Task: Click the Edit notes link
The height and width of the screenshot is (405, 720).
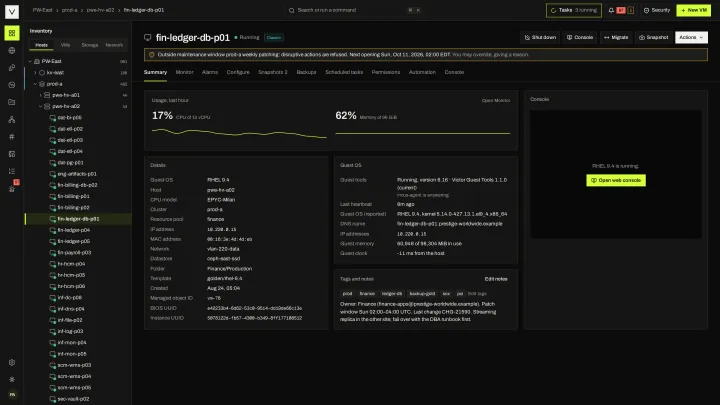Action: pyautogui.click(x=495, y=279)
